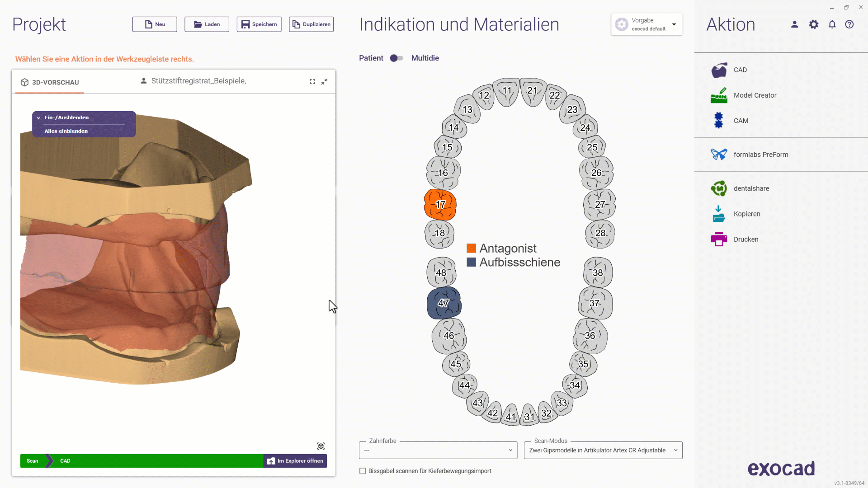Open the Zahnfarbe dropdown
The height and width of the screenshot is (488, 868).
tap(438, 450)
